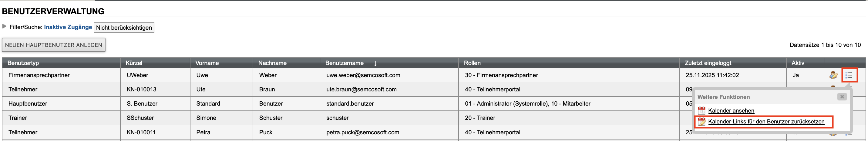Open the more functions list icon for Uwe Weber
868x141 pixels.
point(849,75)
